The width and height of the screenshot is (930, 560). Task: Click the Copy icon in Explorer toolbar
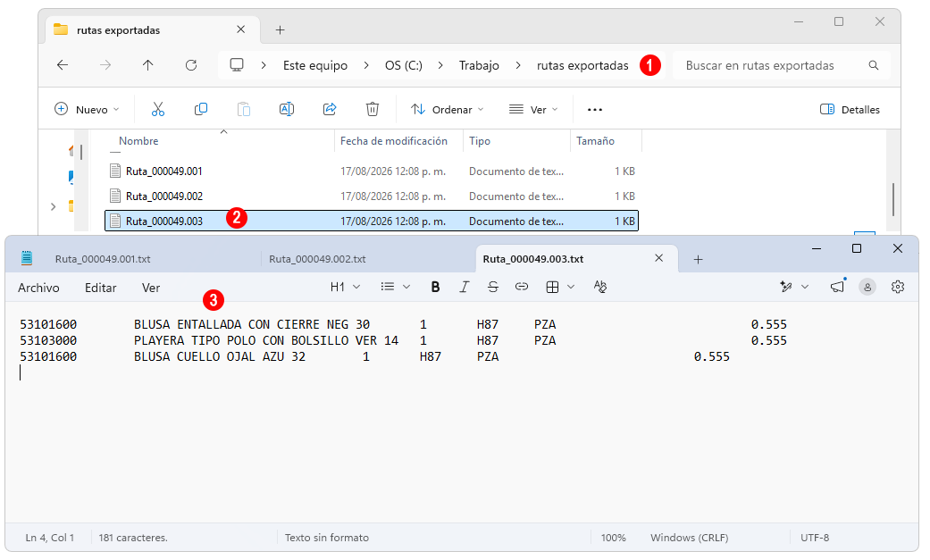click(x=201, y=109)
